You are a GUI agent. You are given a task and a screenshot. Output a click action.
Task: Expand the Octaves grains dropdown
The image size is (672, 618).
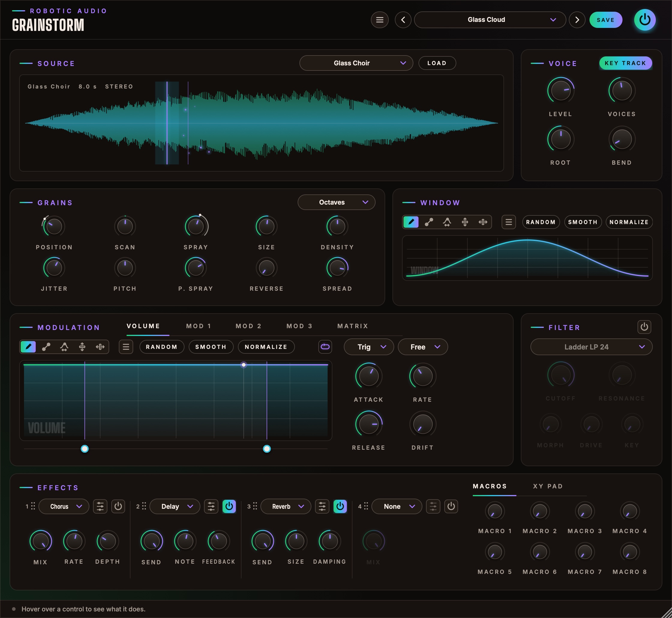[336, 202]
